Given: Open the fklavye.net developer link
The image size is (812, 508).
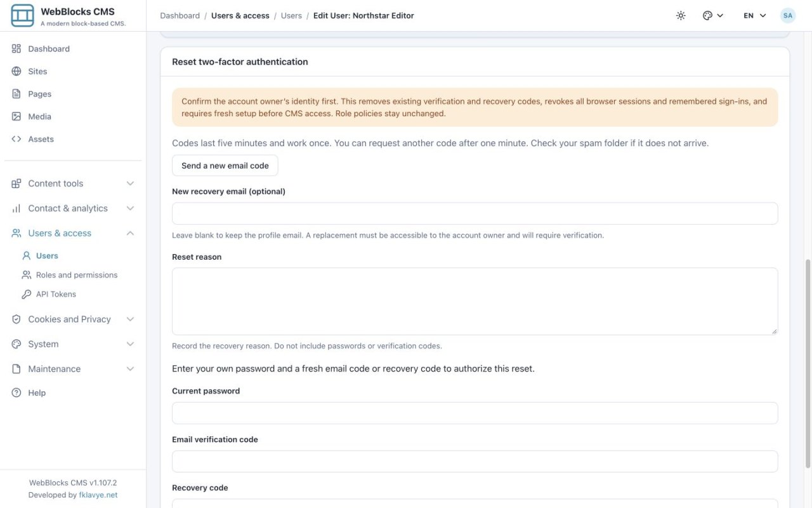Looking at the screenshot, I should point(98,495).
